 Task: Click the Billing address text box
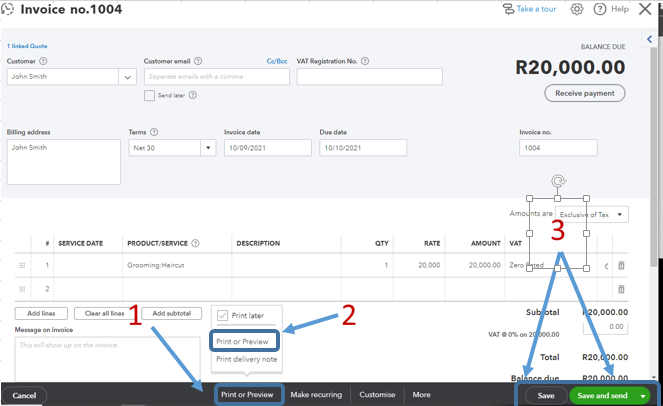pyautogui.click(x=64, y=162)
